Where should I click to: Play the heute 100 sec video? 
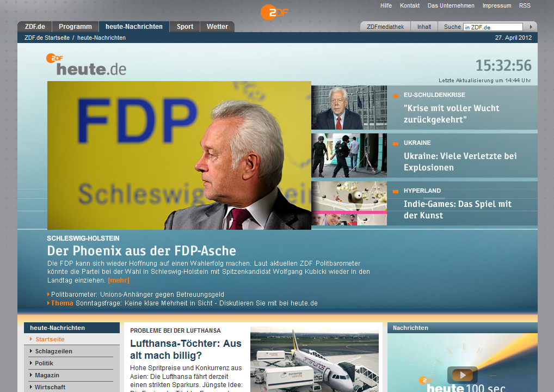pyautogui.click(x=463, y=375)
